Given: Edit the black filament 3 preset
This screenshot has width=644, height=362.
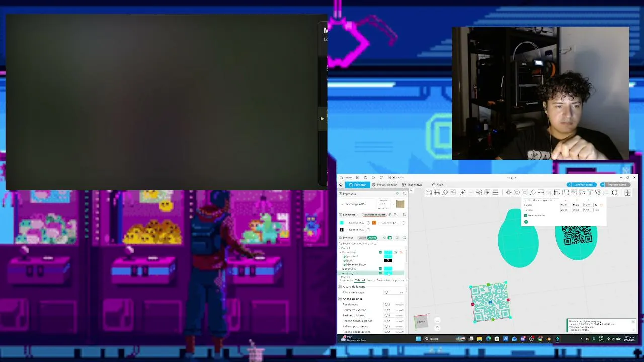Looking at the screenshot, I should [368, 230].
